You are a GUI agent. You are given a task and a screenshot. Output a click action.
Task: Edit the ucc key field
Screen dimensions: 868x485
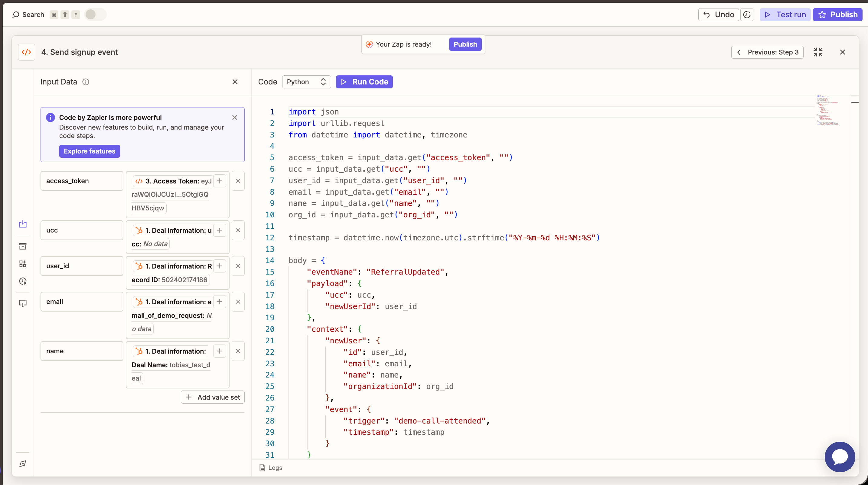click(x=82, y=230)
